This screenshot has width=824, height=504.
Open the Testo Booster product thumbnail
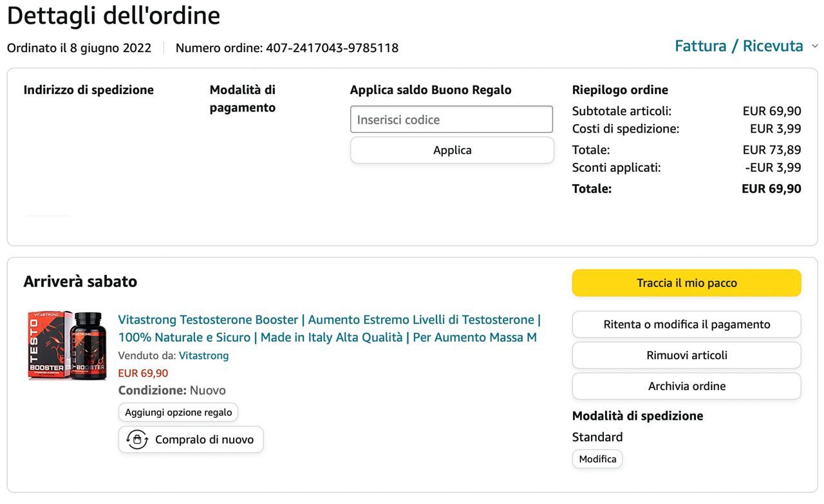67,346
